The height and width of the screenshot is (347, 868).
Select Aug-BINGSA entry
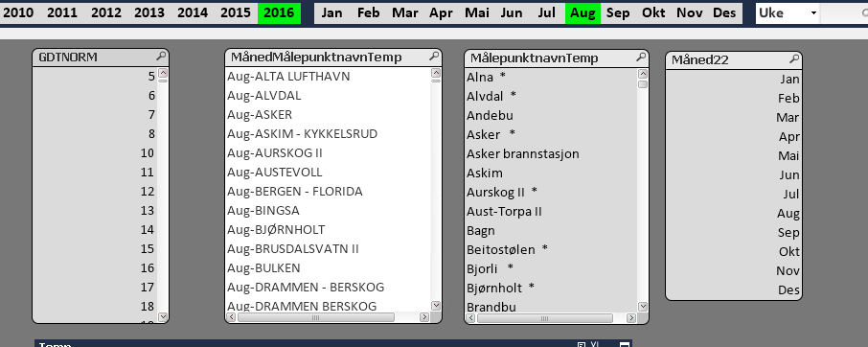329,210
